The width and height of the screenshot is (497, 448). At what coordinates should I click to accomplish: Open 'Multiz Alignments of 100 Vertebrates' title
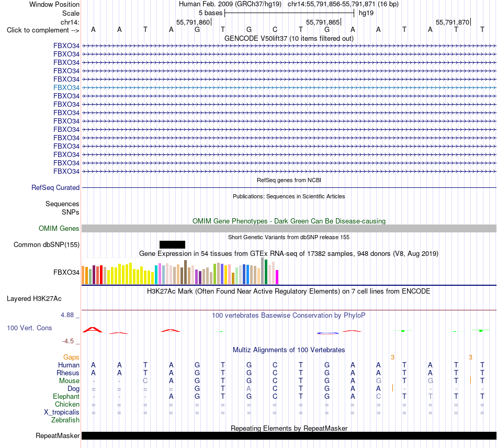[289, 350]
